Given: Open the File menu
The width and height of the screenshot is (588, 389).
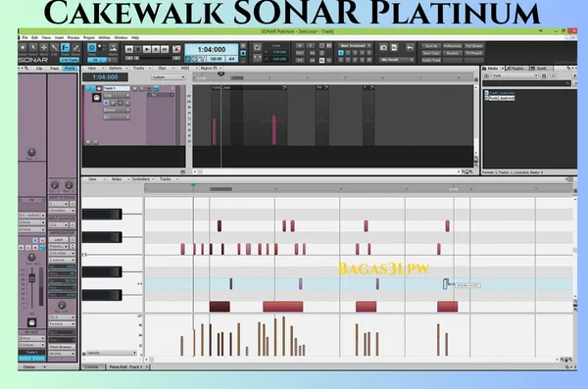Looking at the screenshot, I should [x=24, y=38].
